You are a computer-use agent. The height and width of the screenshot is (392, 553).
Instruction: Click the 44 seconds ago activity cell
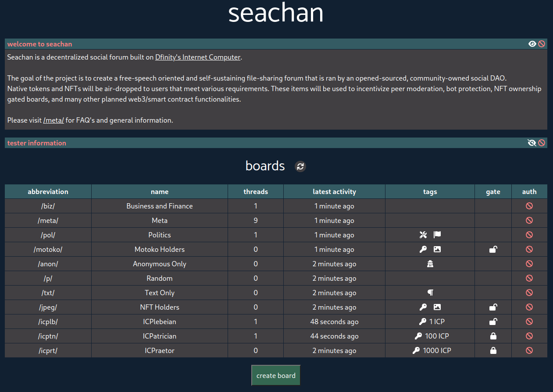[x=334, y=336]
